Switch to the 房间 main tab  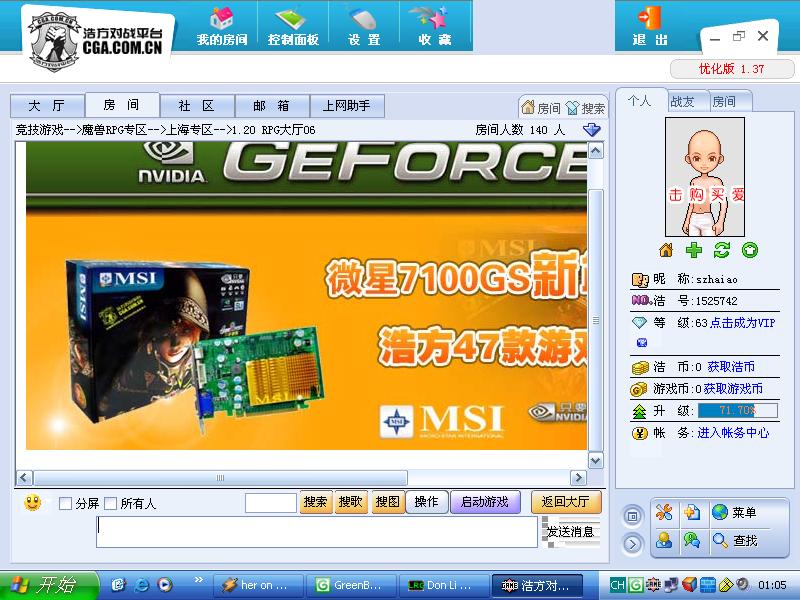pos(121,105)
